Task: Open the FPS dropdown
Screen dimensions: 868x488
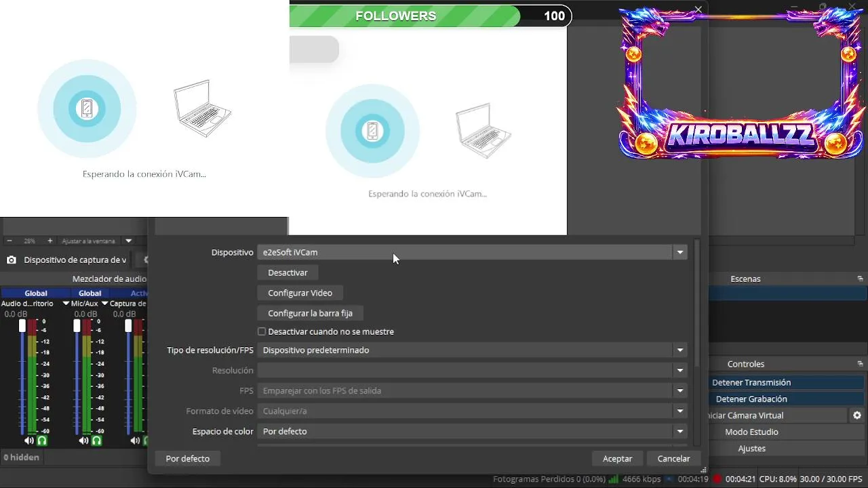Action: click(x=472, y=390)
